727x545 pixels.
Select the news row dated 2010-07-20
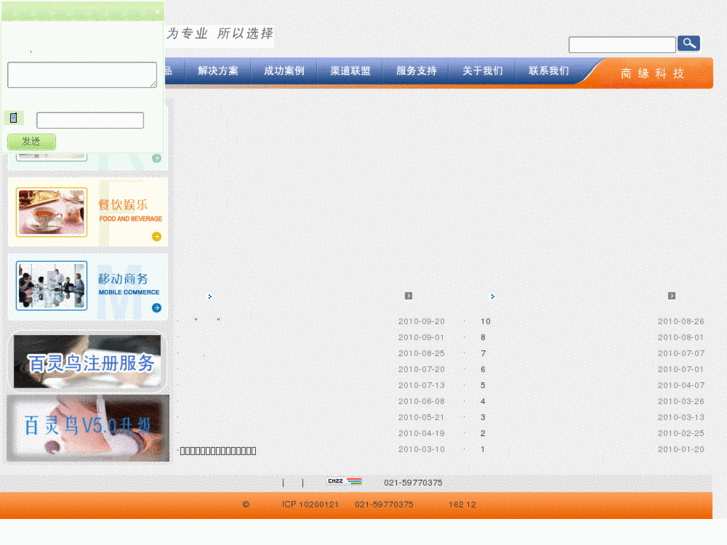pyautogui.click(x=311, y=369)
